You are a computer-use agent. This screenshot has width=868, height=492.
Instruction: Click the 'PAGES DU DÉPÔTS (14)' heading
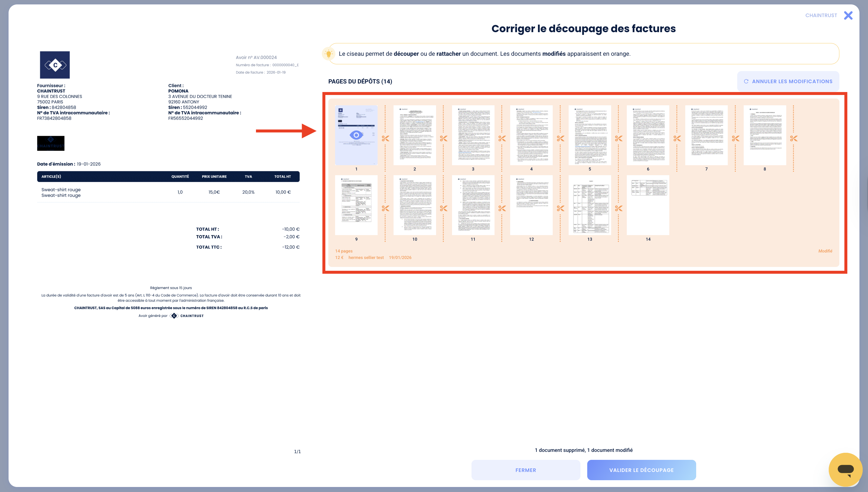click(360, 81)
